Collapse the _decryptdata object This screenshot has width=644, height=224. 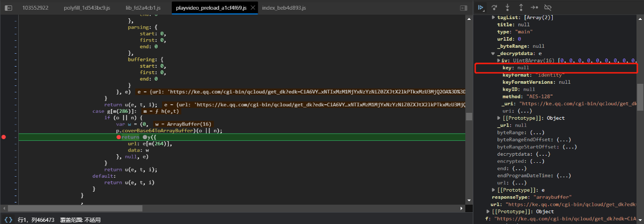coord(494,54)
